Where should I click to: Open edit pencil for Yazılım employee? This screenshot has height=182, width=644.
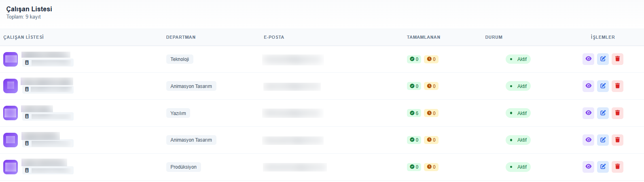coord(603,113)
